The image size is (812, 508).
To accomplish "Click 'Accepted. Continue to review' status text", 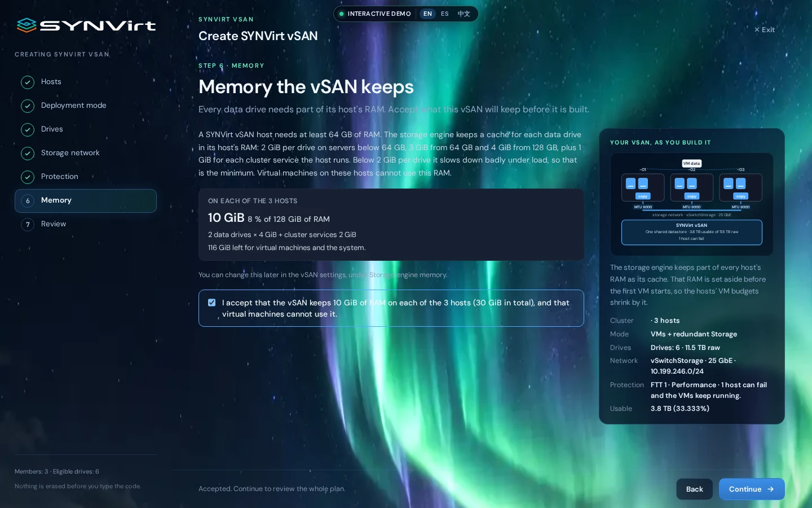I will pyautogui.click(x=272, y=489).
